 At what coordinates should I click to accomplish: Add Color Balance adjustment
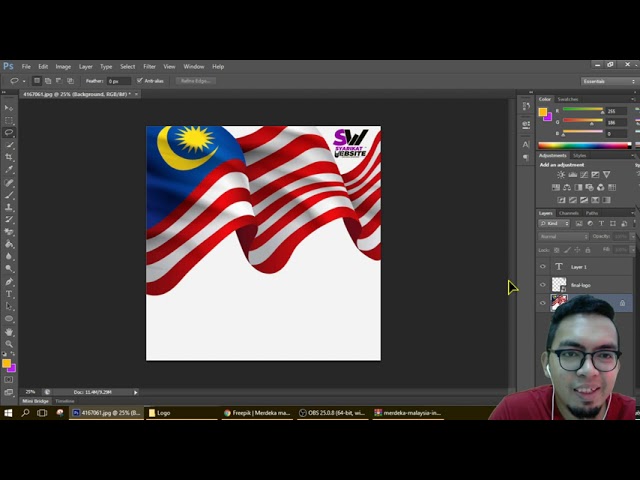tap(567, 187)
